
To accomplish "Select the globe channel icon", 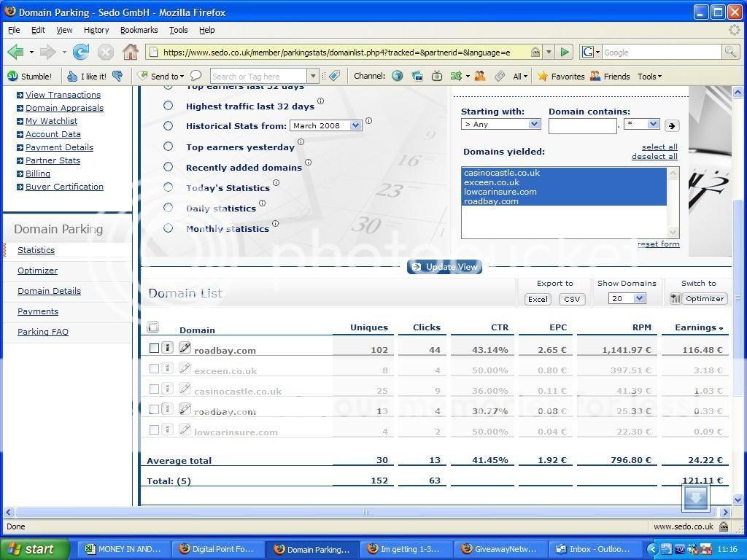I will pos(398,76).
